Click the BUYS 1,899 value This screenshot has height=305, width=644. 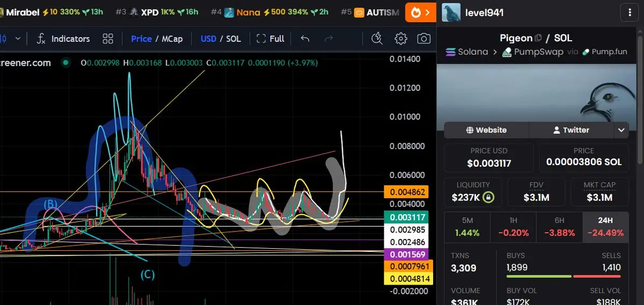pyautogui.click(x=517, y=268)
